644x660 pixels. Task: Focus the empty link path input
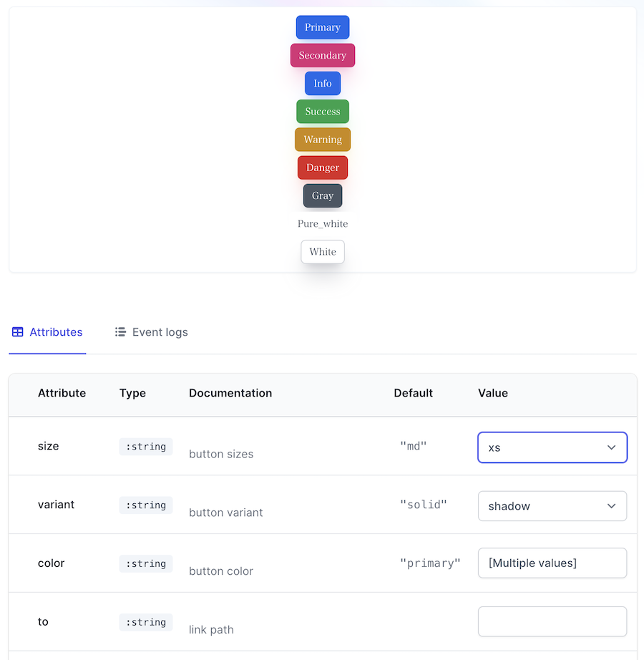[x=552, y=621]
